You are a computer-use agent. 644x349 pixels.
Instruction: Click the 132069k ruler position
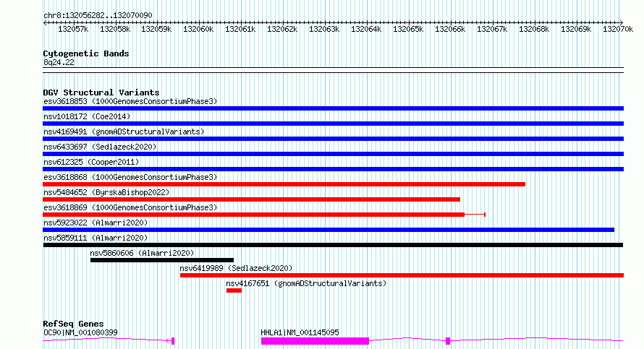[576, 29]
